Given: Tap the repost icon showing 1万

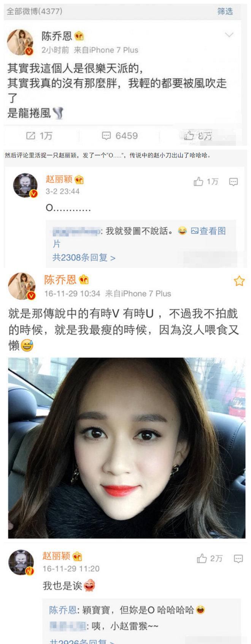Looking at the screenshot, I should pos(39,136).
